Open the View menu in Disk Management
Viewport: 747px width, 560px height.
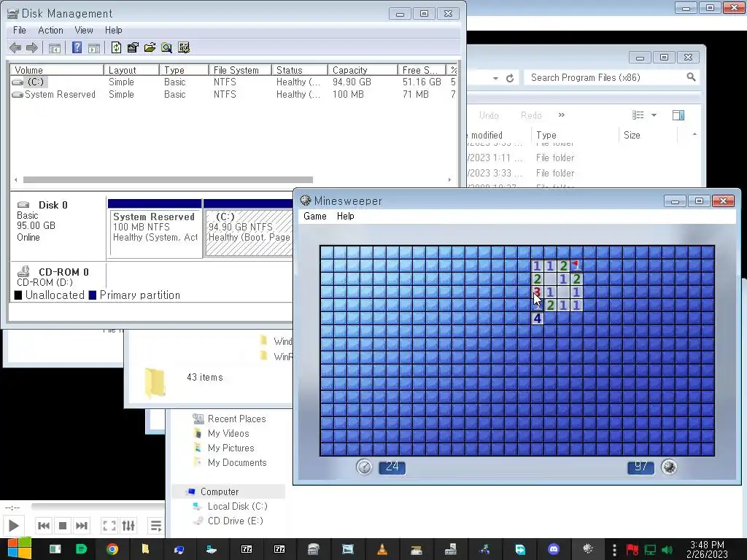[x=84, y=30]
